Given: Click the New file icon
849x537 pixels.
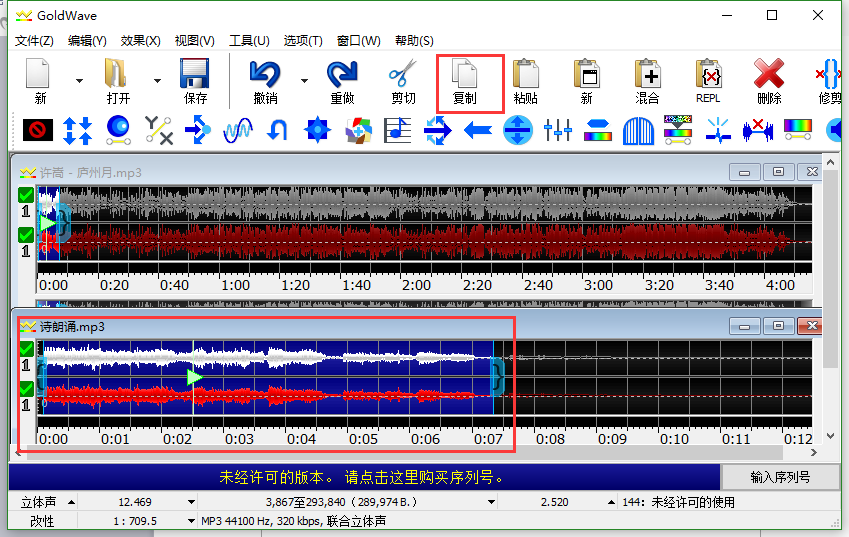Looking at the screenshot, I should point(38,73).
